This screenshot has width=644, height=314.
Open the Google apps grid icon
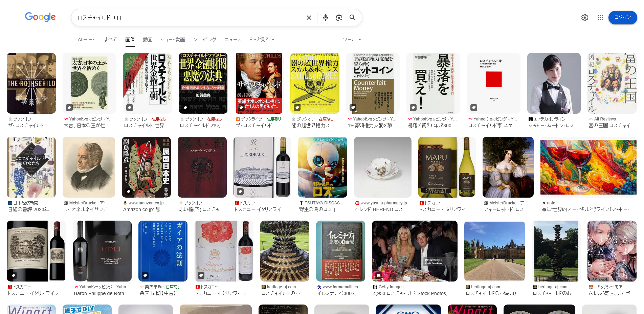pyautogui.click(x=600, y=18)
